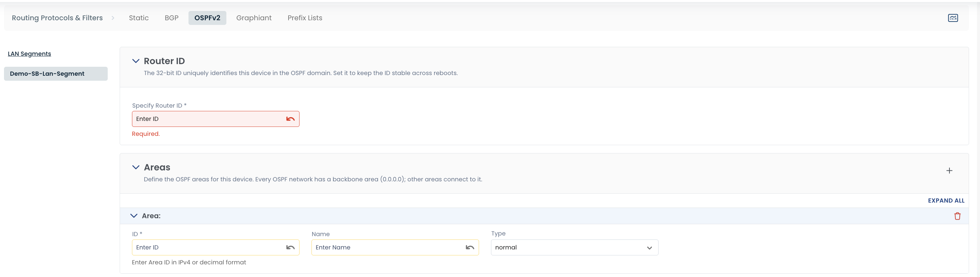Add a new OSPF area with plus icon
Screen dimensions: 980x277
[x=949, y=171]
